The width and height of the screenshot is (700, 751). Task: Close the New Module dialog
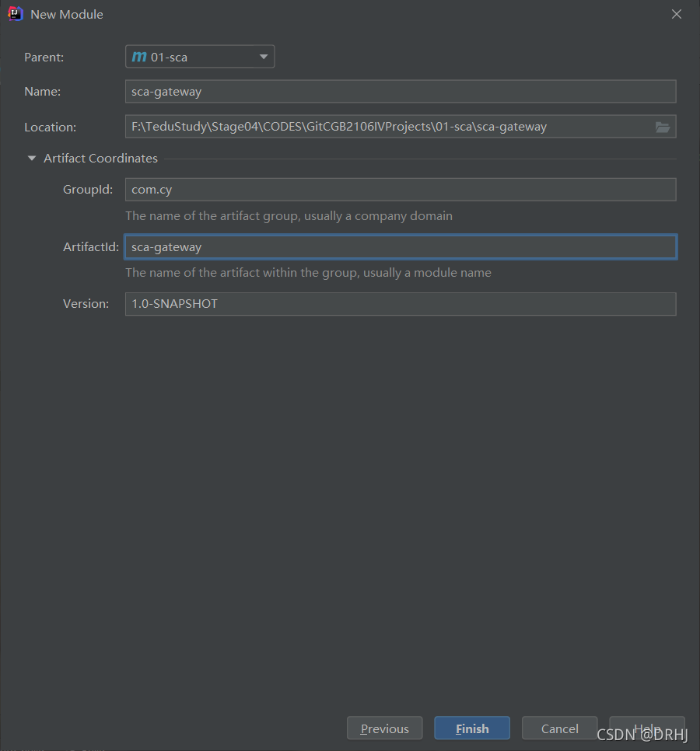click(677, 14)
